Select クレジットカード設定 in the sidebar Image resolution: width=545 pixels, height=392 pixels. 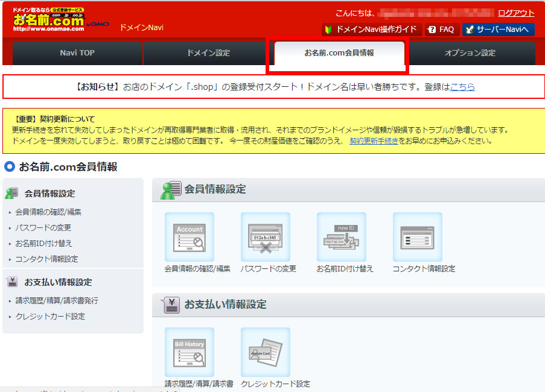[x=50, y=316]
